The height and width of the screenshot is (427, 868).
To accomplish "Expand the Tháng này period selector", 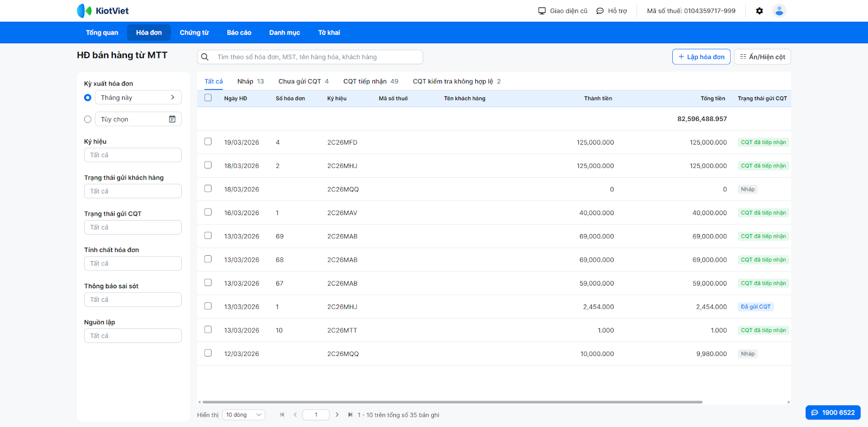I will point(138,98).
